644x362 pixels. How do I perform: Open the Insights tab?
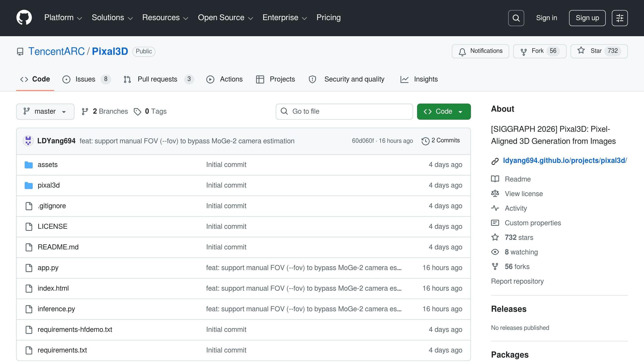[419, 79]
